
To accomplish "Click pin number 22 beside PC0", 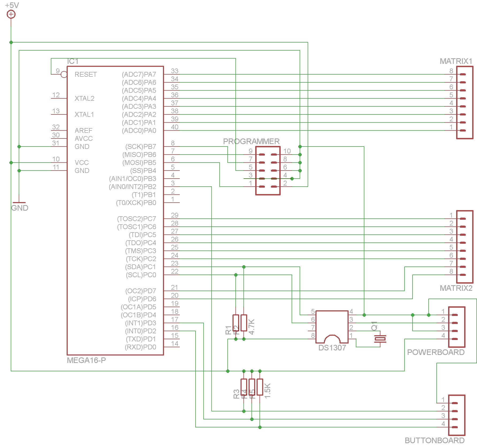I will point(175,271).
